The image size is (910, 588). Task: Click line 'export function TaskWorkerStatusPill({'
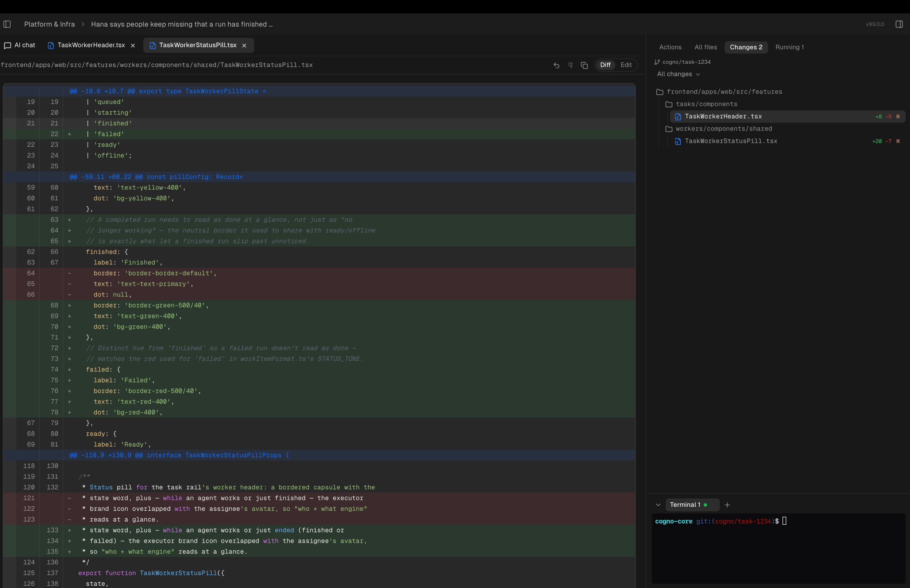click(x=319, y=573)
